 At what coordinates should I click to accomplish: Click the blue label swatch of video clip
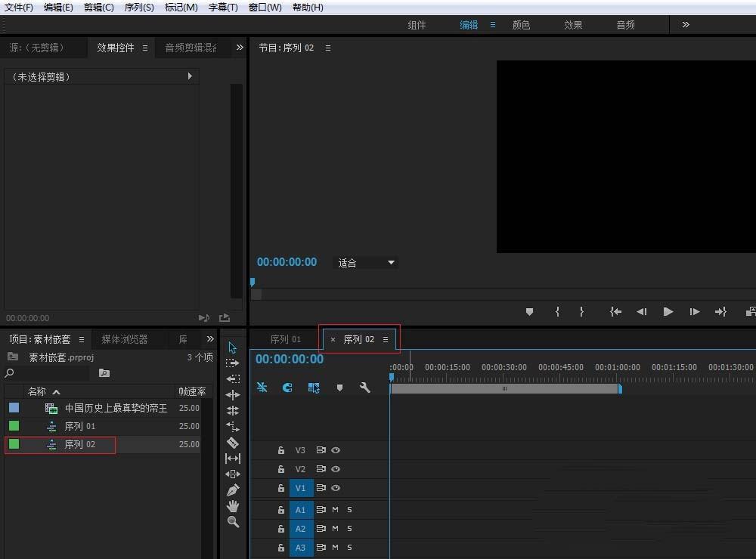tap(14, 408)
